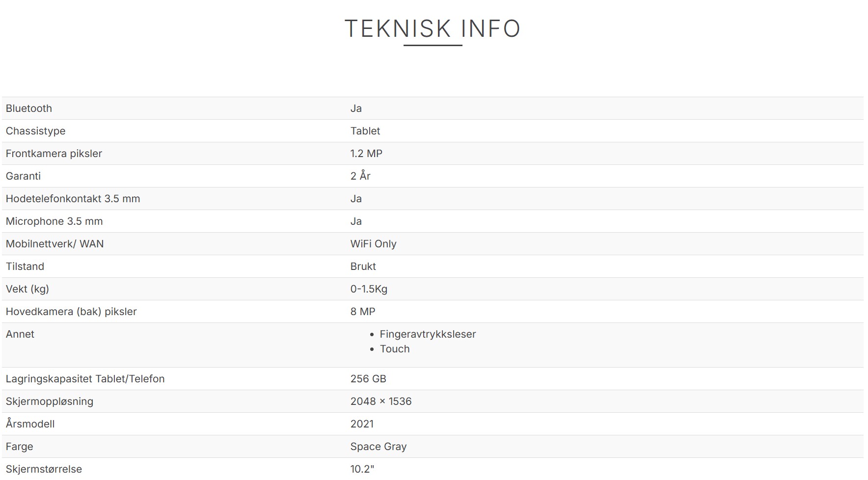868x480 pixels.
Task: Click the Årsmodell value 2021
Action: [362, 424]
